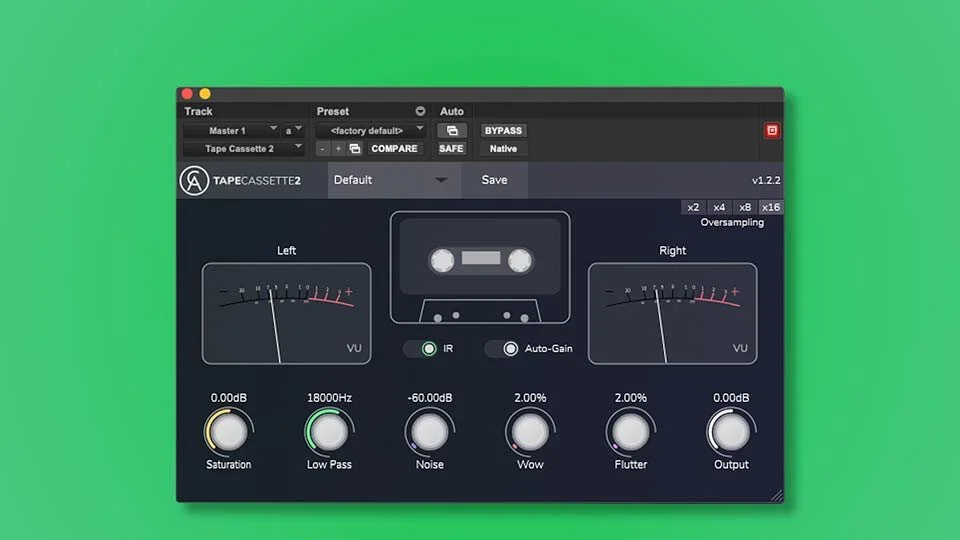The width and height of the screenshot is (960, 540).
Task: Click the Flutter knob
Action: click(631, 432)
